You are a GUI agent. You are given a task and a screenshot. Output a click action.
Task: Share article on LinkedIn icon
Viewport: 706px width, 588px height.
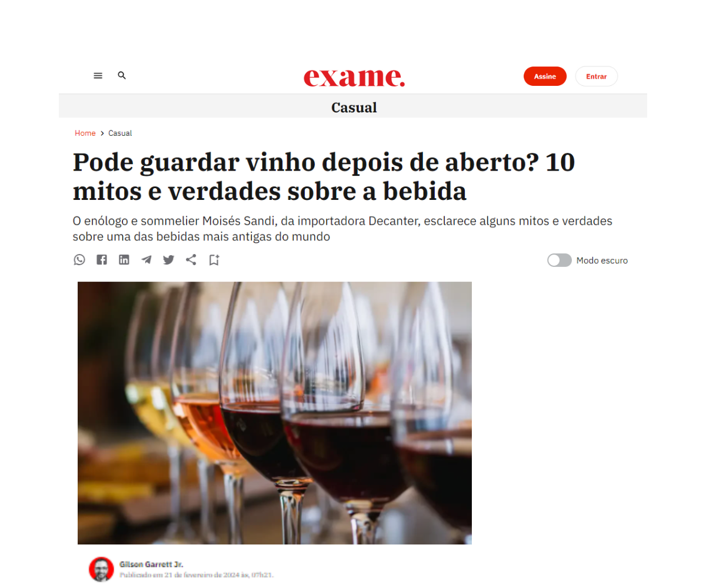(124, 259)
